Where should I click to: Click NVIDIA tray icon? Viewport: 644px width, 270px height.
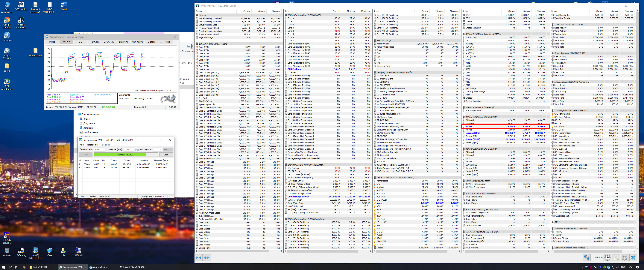[604, 267]
